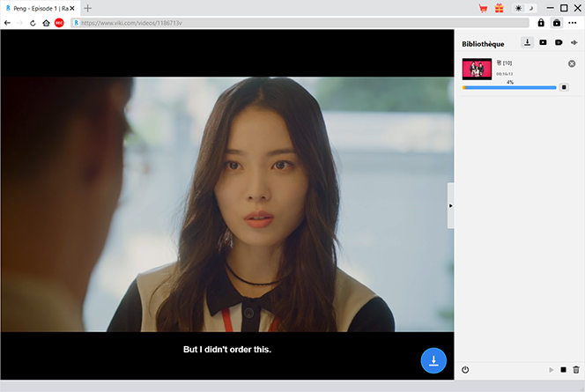The height and width of the screenshot is (392, 585).
Task: Click the power shutdown-after-download icon
Action: point(465,370)
